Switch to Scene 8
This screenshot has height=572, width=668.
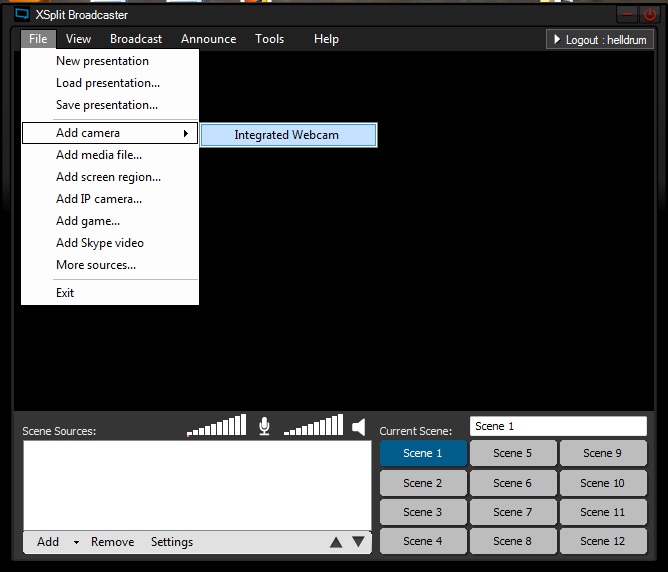point(513,541)
